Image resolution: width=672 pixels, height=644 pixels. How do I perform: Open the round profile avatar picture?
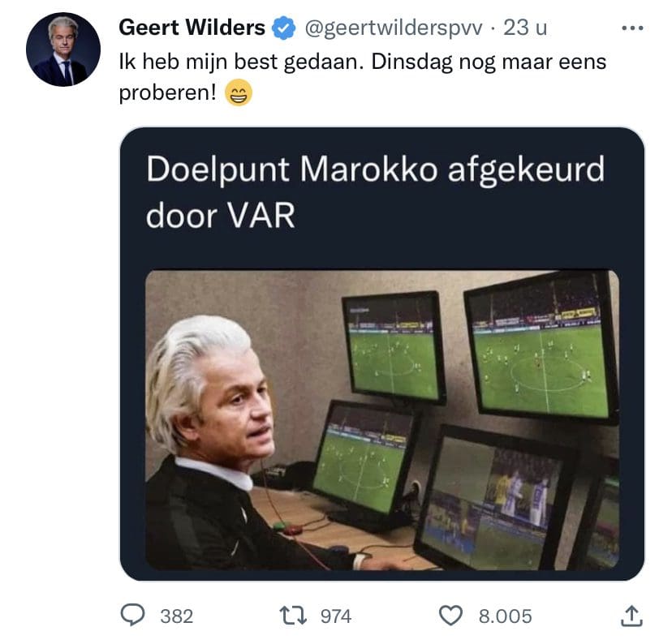tap(63, 49)
